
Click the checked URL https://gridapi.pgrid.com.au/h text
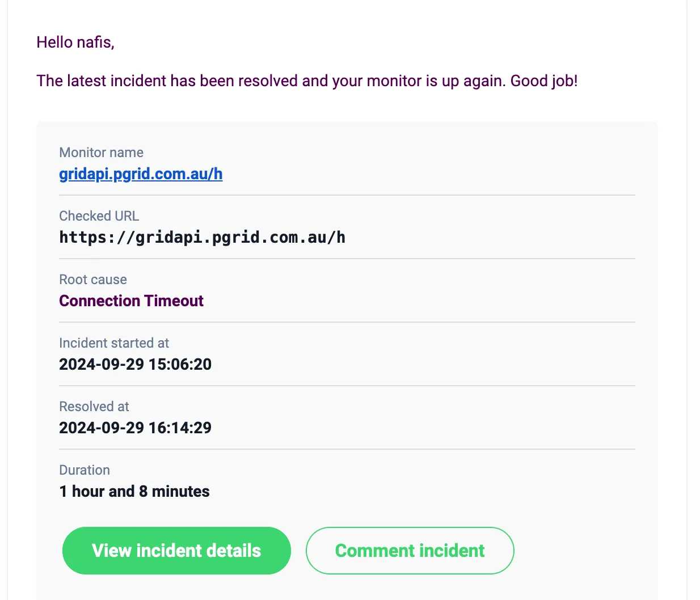[x=202, y=238]
